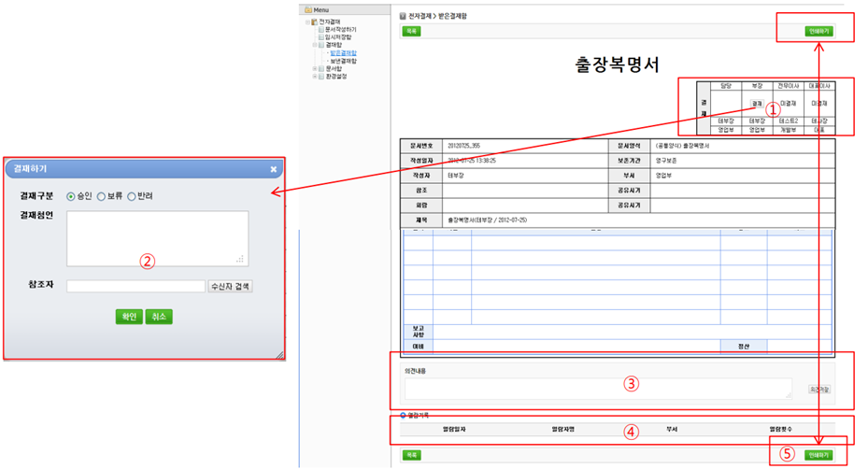The width and height of the screenshot is (868, 469).
Task: Click the 정산 cell in the form
Action: point(744,347)
